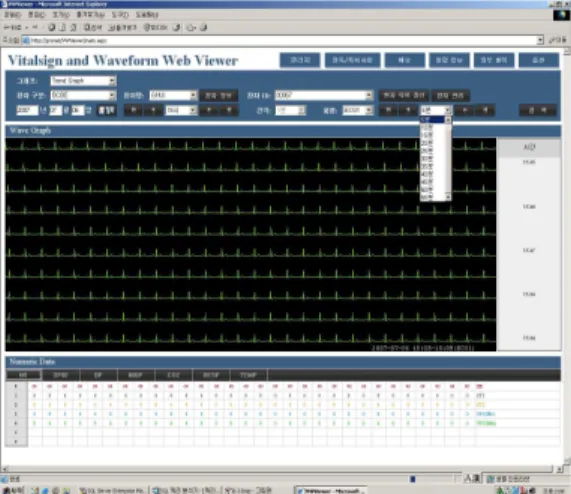The image size is (571, 494).
Task: Click the browser Forward arrow
Action: [35, 27]
